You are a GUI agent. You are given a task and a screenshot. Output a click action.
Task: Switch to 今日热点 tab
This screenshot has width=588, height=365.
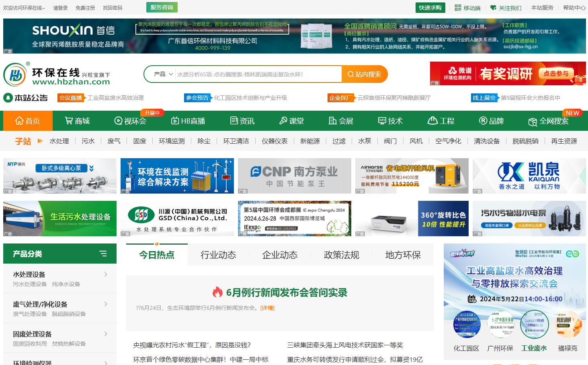click(157, 255)
